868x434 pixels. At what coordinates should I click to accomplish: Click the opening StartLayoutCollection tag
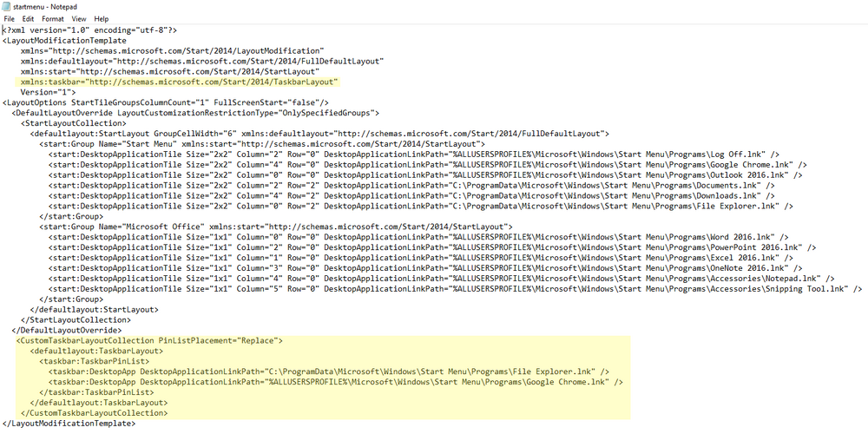[73, 123]
